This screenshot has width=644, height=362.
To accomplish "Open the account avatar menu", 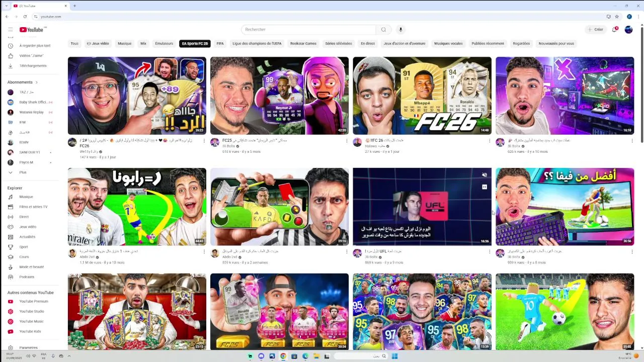I will 628,30.
